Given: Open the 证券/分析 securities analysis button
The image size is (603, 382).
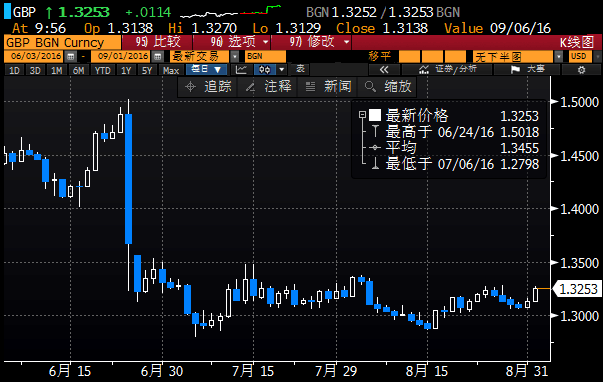Looking at the screenshot, I should click(448, 70).
